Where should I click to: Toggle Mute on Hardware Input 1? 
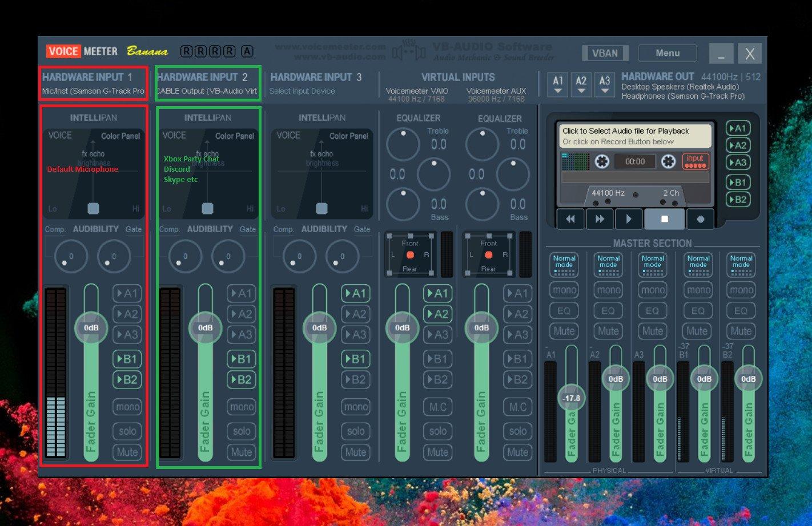pyautogui.click(x=127, y=452)
